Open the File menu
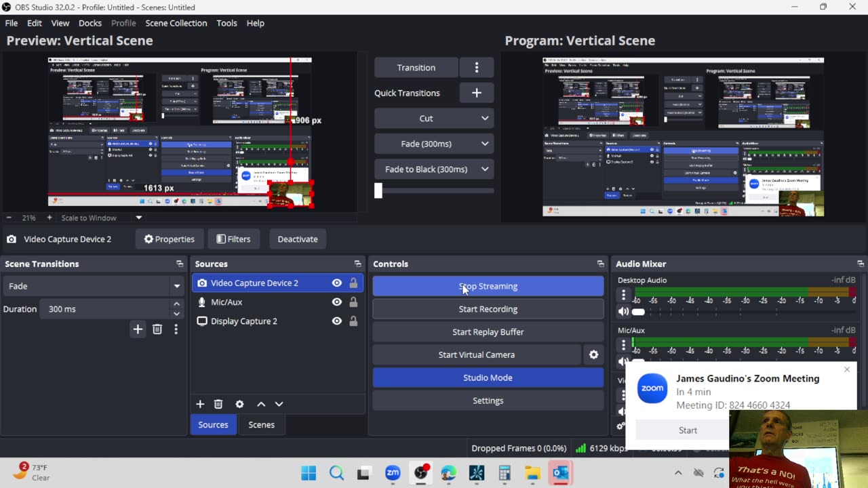Screen dimensions: 868x488 click(12, 23)
